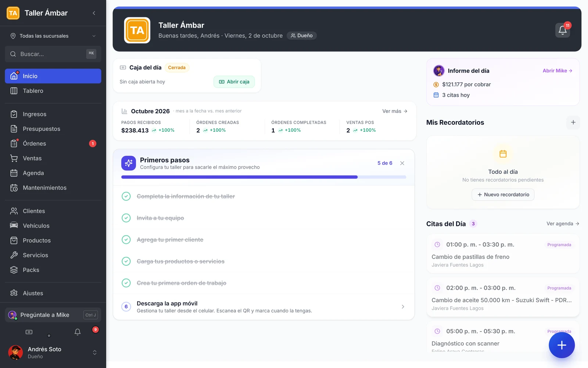Image resolution: width=588 pixels, height=368 pixels.
Task: Toggle 'Carga tus productos o servicios' check
Action: pyautogui.click(x=126, y=261)
